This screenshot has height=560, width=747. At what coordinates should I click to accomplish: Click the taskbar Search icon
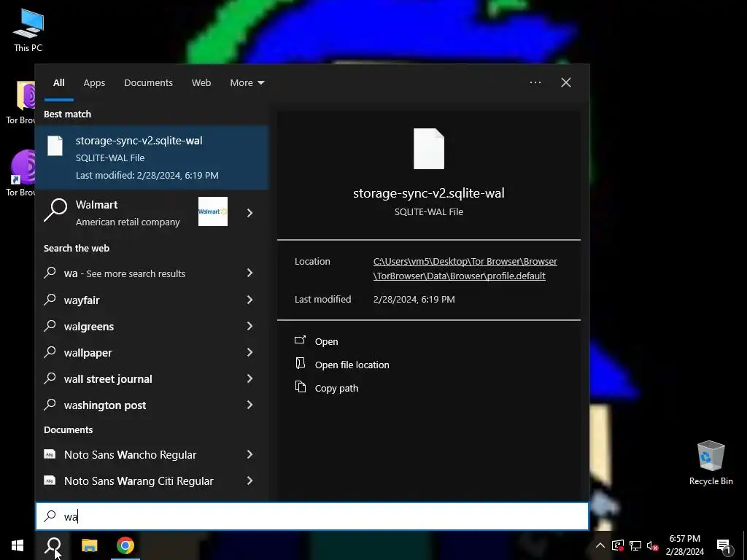[53, 545]
